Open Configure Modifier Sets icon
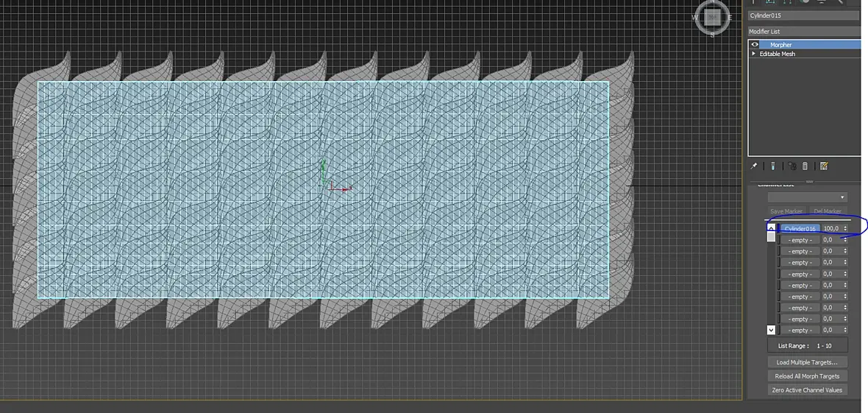Viewport: 868px width, 413px height. [824, 166]
